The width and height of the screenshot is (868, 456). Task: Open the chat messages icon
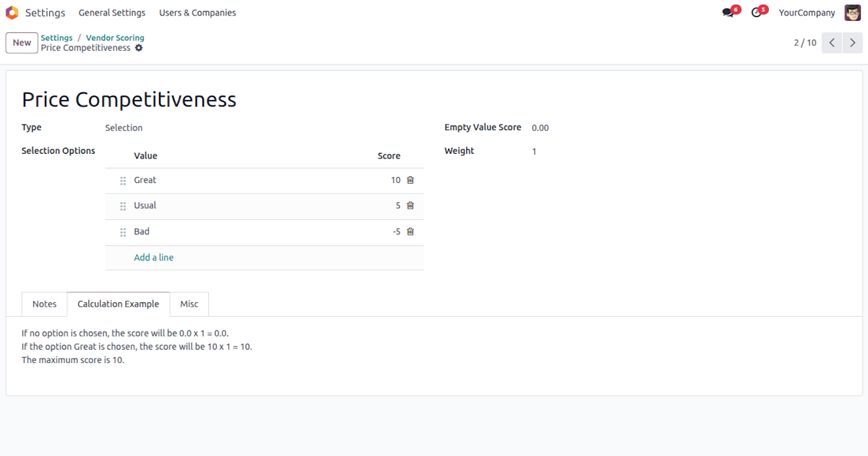(727, 13)
